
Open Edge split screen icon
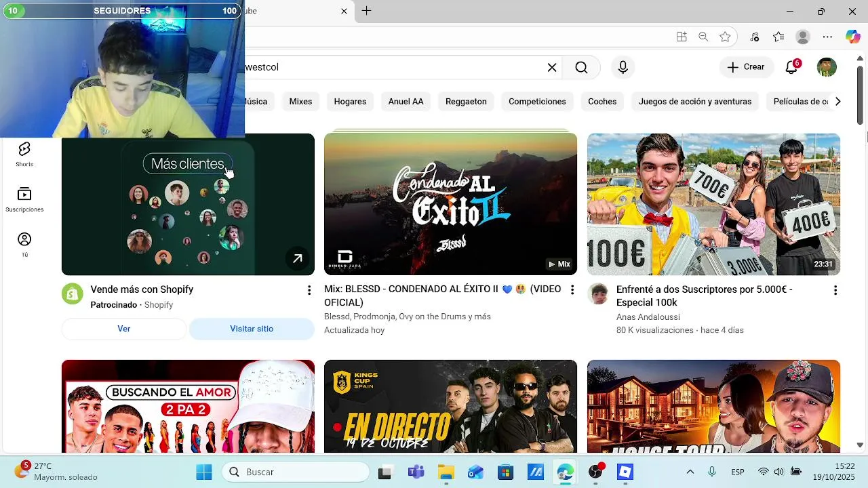[x=682, y=37]
